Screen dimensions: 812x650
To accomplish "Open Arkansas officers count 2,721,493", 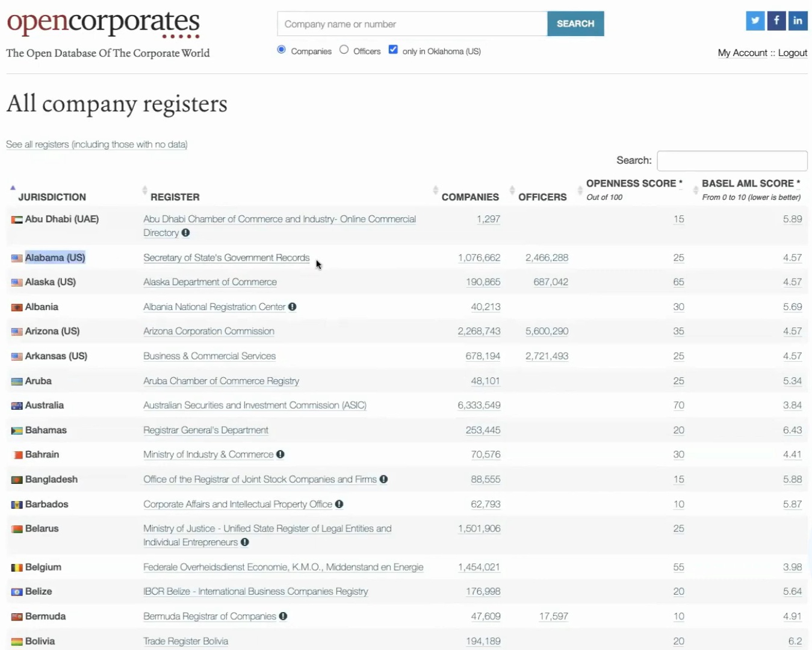I will [547, 356].
